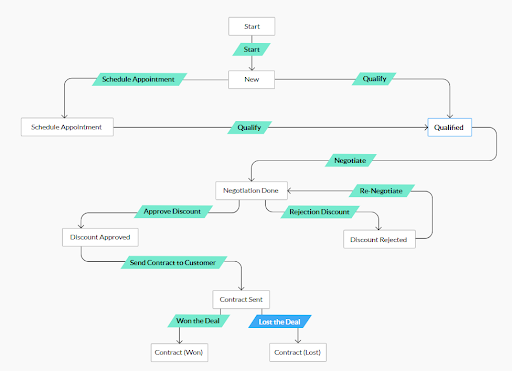Select the Start state box
The height and width of the screenshot is (371, 512).
[x=252, y=26]
